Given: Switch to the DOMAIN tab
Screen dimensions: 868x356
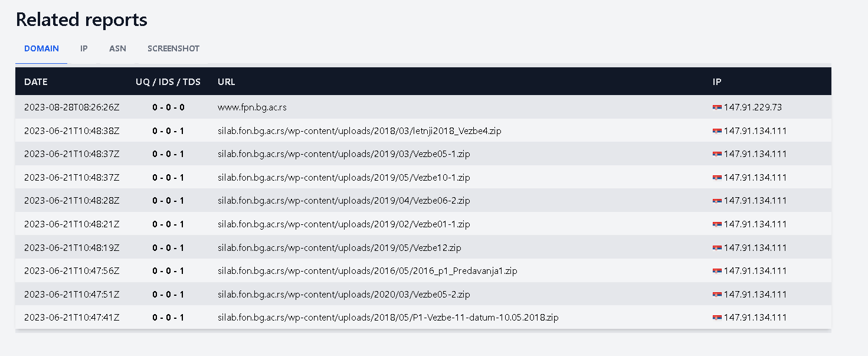Looking at the screenshot, I should 41,49.
